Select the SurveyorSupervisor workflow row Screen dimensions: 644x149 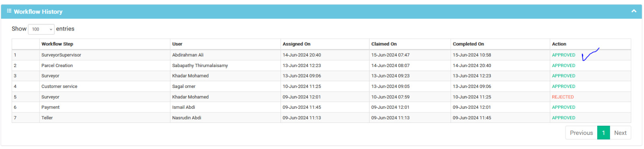tap(321, 55)
